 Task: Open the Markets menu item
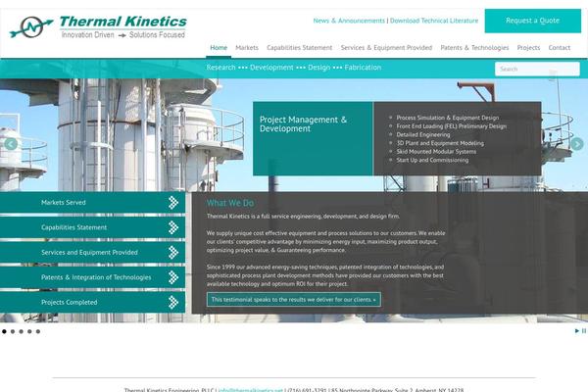coord(247,48)
